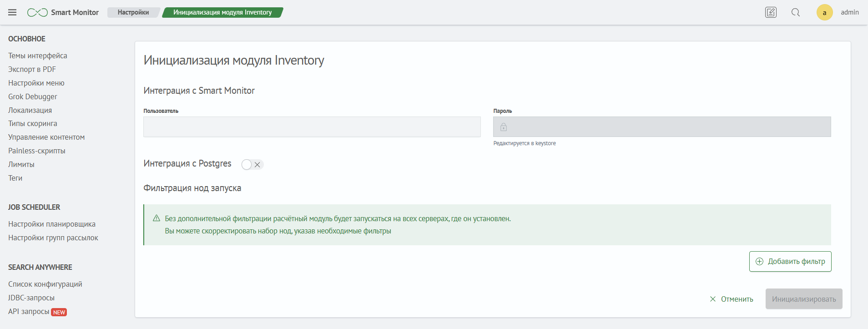Click the warning triangle icon in notice
868x329 pixels.
coord(156,218)
